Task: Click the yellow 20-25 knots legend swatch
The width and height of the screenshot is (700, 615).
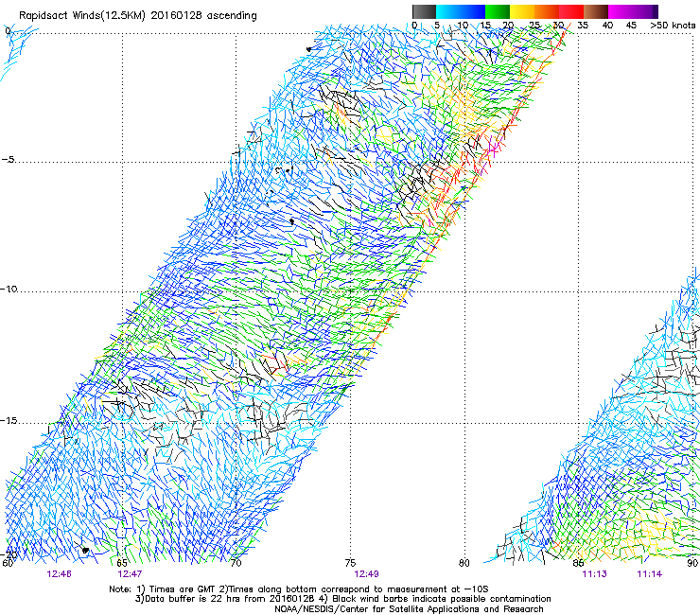Action: [x=522, y=11]
